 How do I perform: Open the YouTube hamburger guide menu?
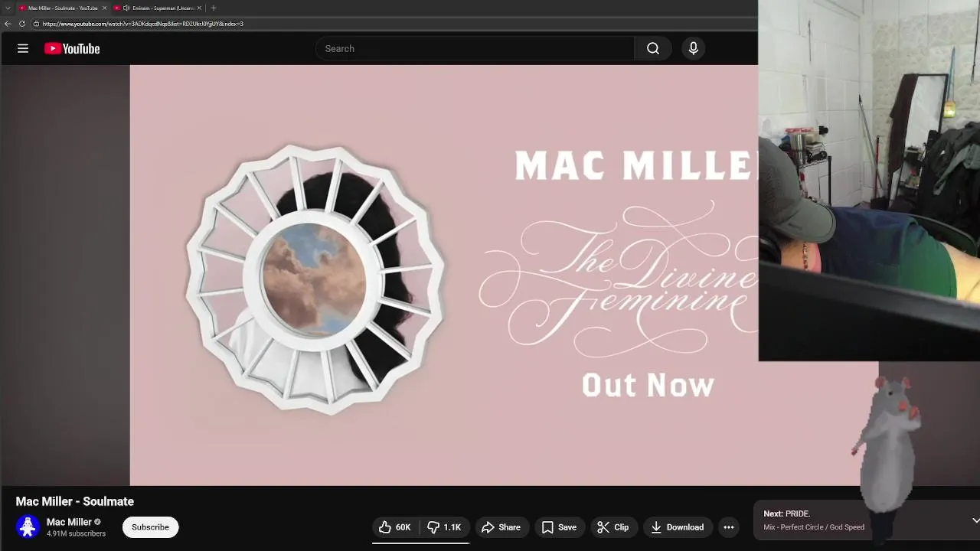(x=23, y=48)
